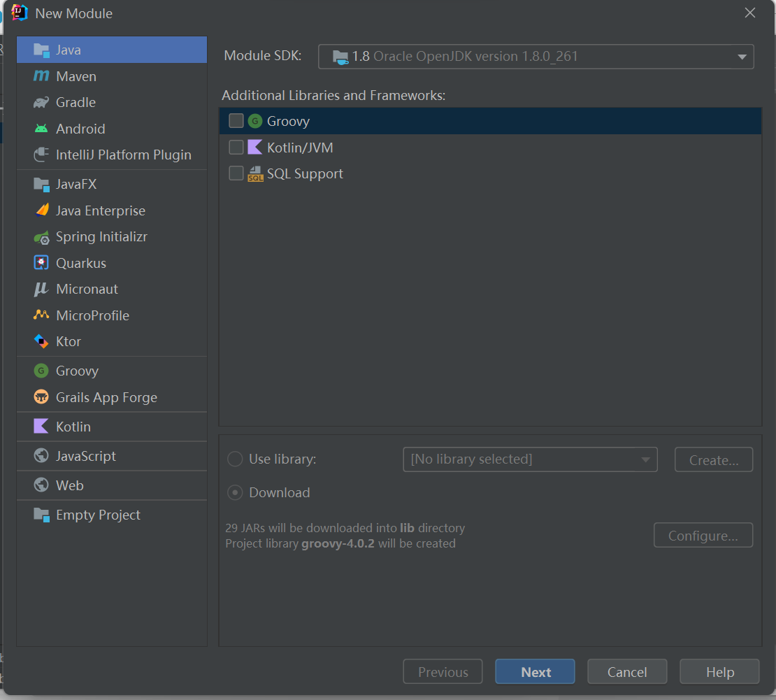The image size is (776, 700).
Task: Click the Maven 'm' icon
Action: [41, 76]
